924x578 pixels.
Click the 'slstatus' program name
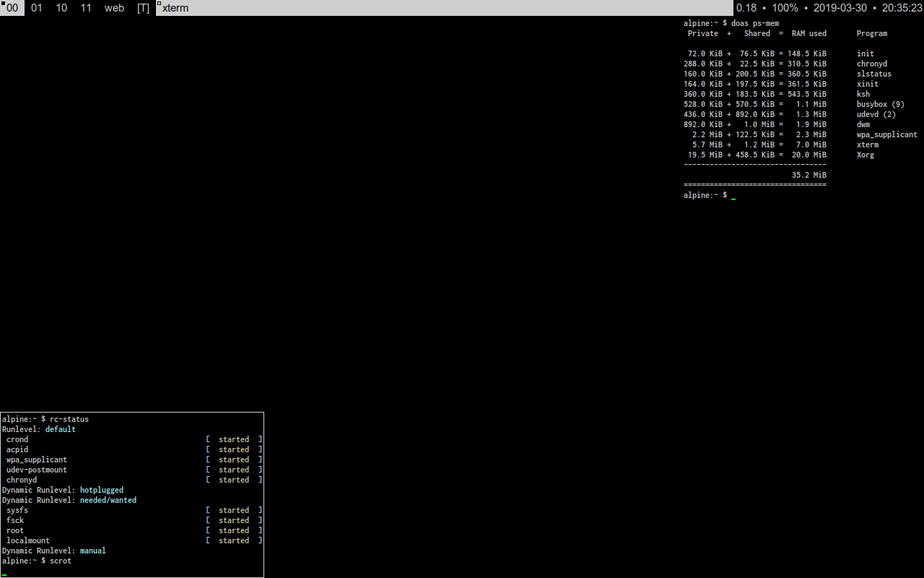click(874, 74)
